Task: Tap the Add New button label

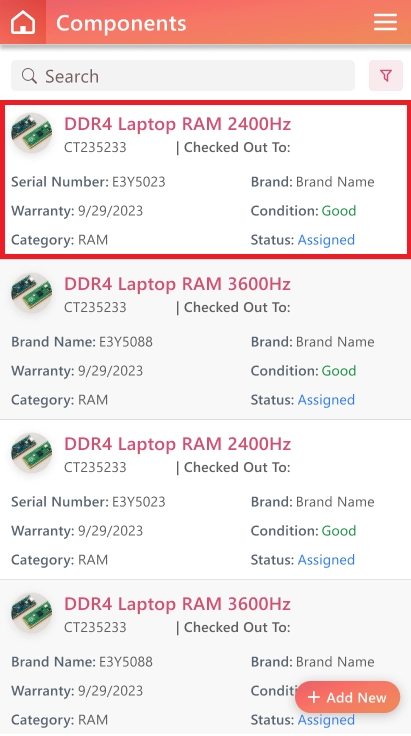Action: (357, 698)
